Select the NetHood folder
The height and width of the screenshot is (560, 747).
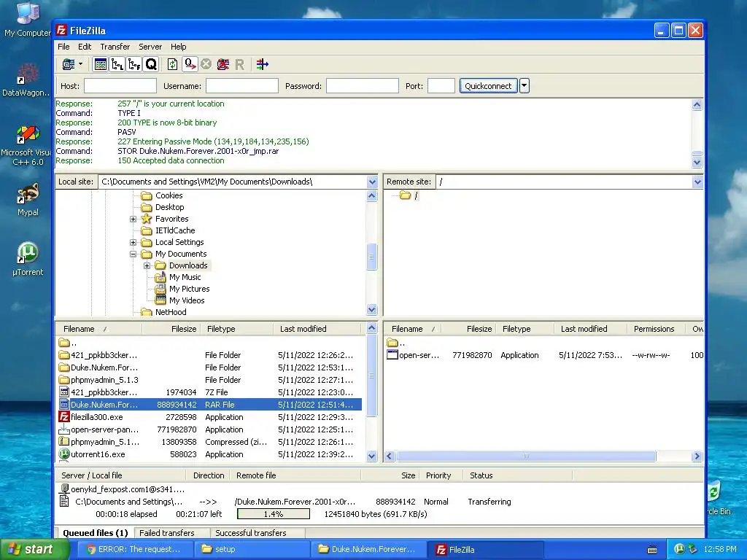[x=171, y=312]
